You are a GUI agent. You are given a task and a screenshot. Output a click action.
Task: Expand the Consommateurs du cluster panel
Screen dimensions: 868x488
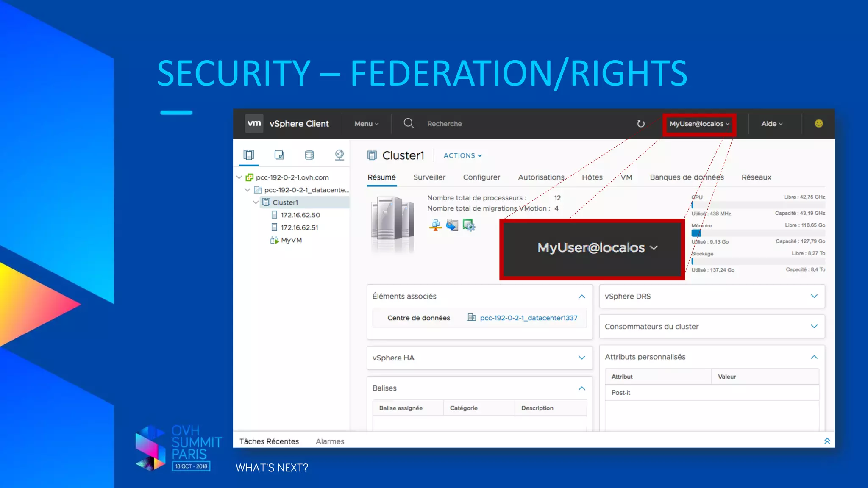(814, 327)
